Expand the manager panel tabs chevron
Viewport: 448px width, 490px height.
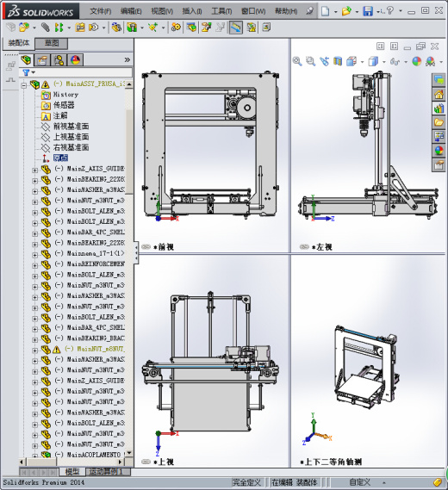click(127, 59)
